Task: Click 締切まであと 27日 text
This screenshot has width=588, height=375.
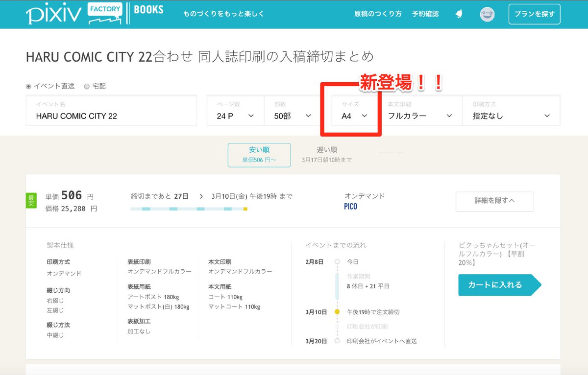Action: [160, 196]
